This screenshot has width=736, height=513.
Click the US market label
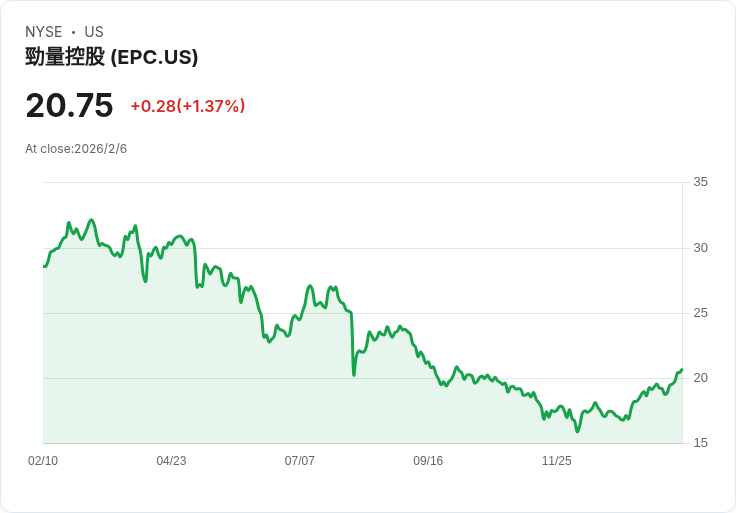(94, 32)
